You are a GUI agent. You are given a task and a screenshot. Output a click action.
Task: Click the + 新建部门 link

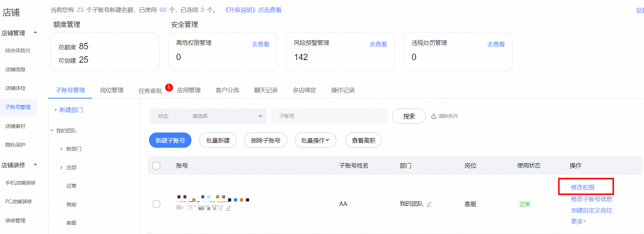click(x=69, y=110)
